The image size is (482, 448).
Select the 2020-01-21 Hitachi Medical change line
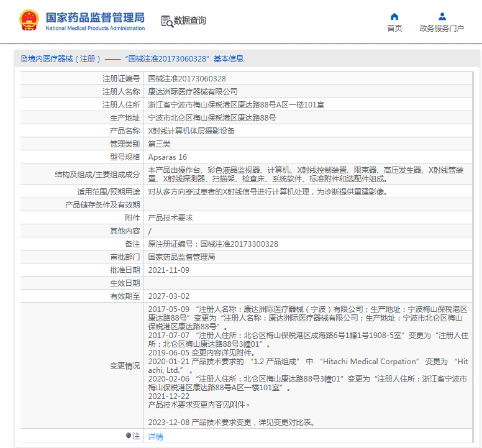coord(308,365)
